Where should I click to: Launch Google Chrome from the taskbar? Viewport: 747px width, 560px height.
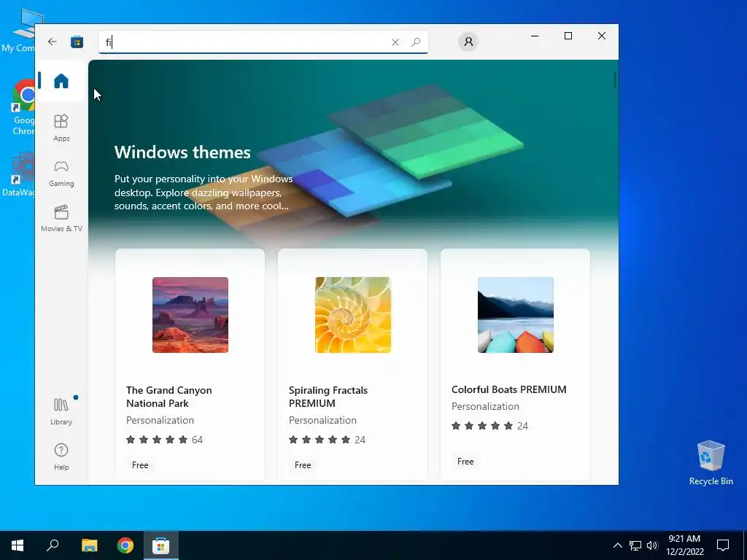pos(125,545)
